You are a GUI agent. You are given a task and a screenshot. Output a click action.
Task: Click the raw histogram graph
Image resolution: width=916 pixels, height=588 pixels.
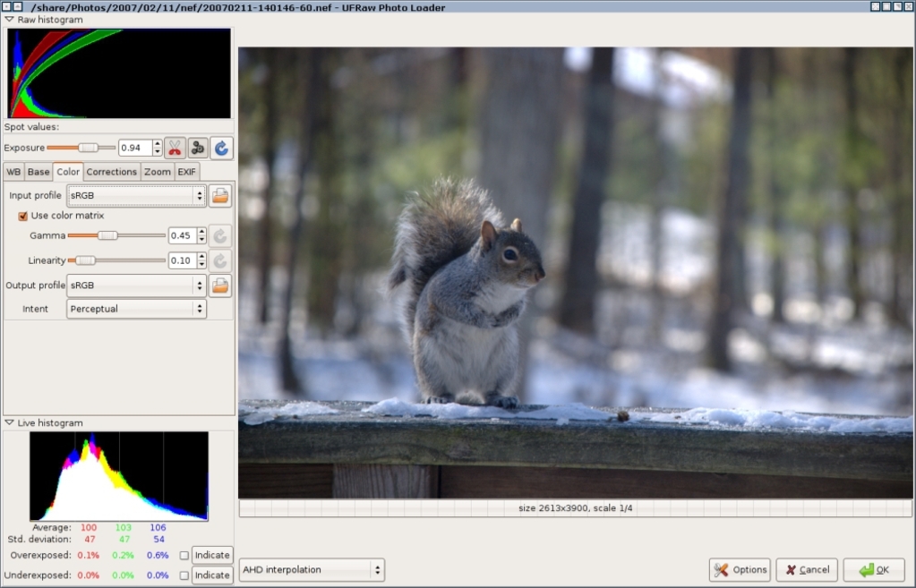click(x=119, y=73)
